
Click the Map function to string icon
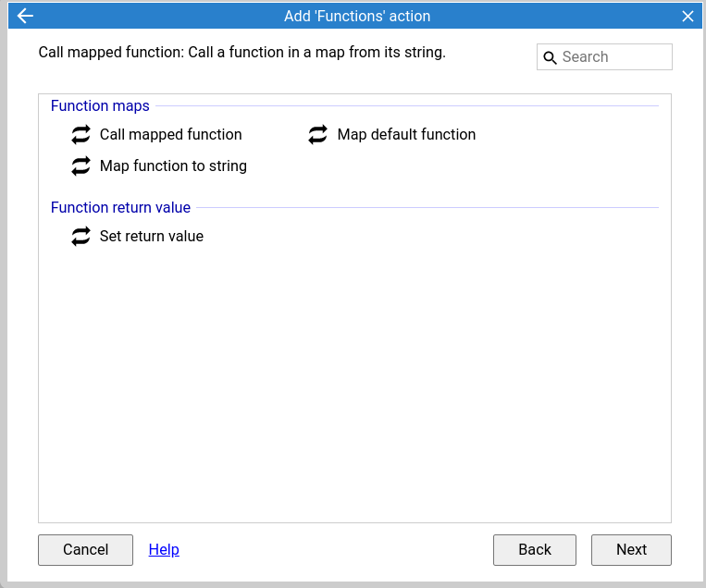[x=81, y=166]
